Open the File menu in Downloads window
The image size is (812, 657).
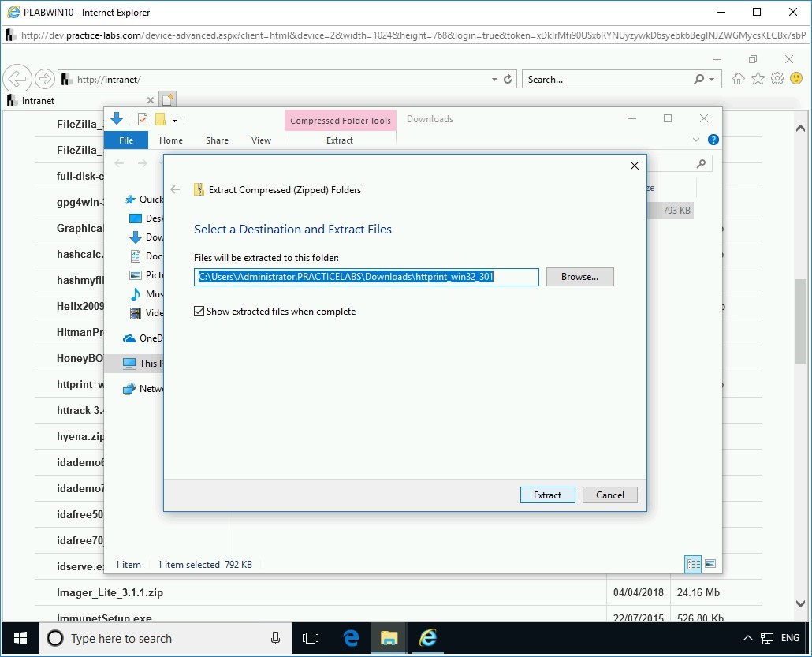point(125,140)
